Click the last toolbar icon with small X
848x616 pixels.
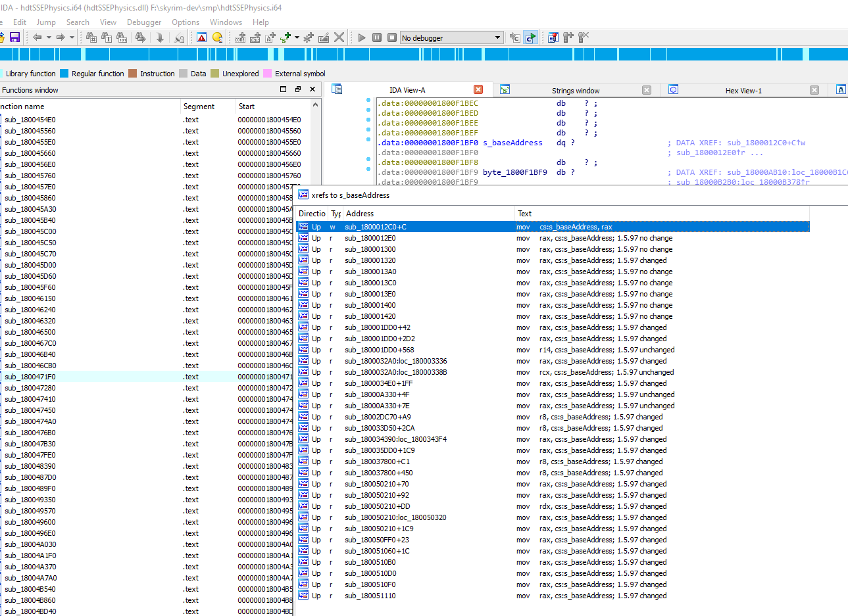(584, 37)
